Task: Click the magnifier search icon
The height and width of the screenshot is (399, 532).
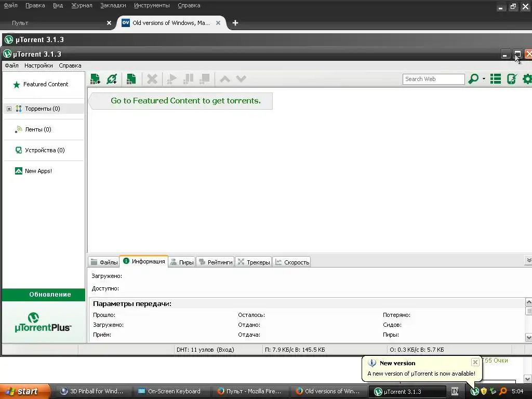Action: [473, 79]
